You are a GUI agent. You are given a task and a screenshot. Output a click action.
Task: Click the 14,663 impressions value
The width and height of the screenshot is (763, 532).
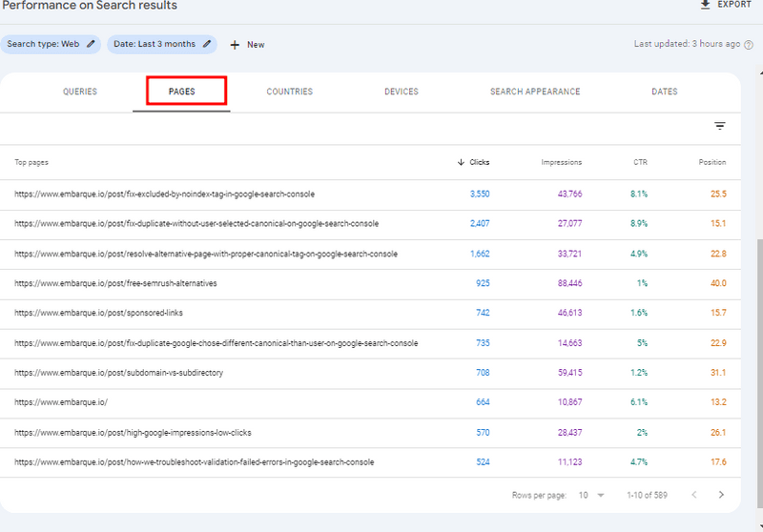569,343
